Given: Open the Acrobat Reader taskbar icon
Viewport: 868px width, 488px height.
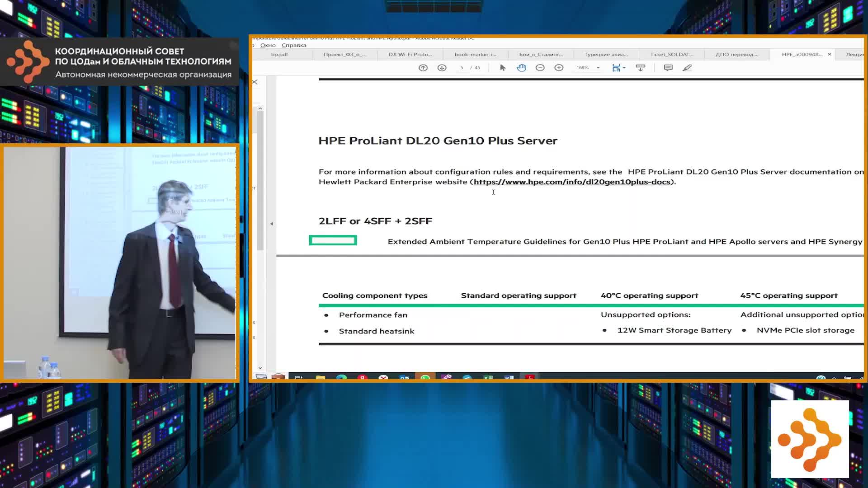Looking at the screenshot, I should (x=529, y=377).
